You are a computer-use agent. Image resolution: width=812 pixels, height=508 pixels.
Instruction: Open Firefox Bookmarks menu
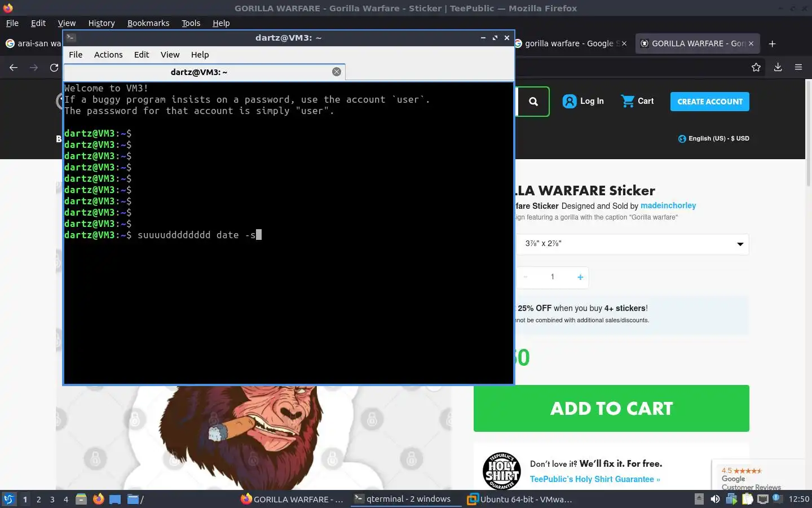click(148, 23)
